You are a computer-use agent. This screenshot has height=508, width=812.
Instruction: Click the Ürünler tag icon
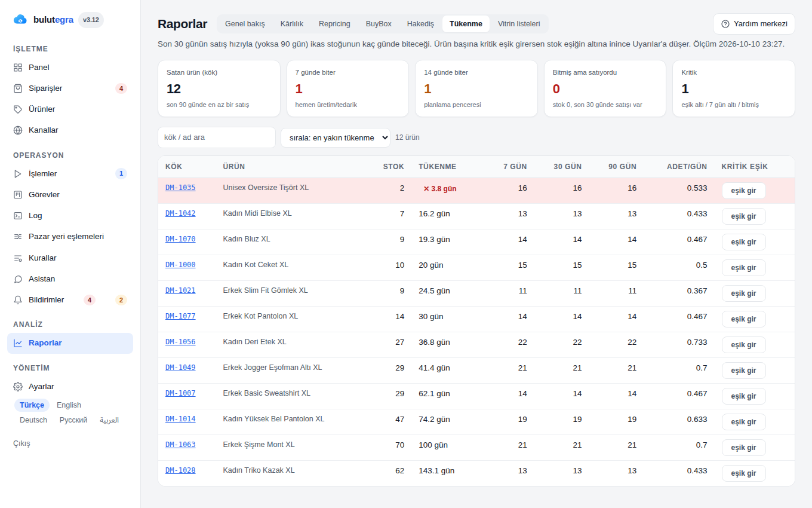(x=18, y=109)
